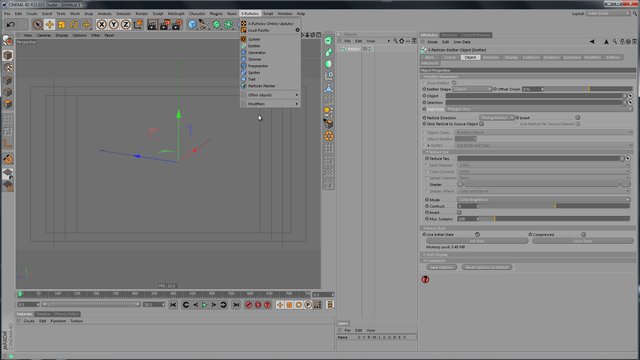
Task: Adjust the Offset Origin slider
Action: [589, 89]
